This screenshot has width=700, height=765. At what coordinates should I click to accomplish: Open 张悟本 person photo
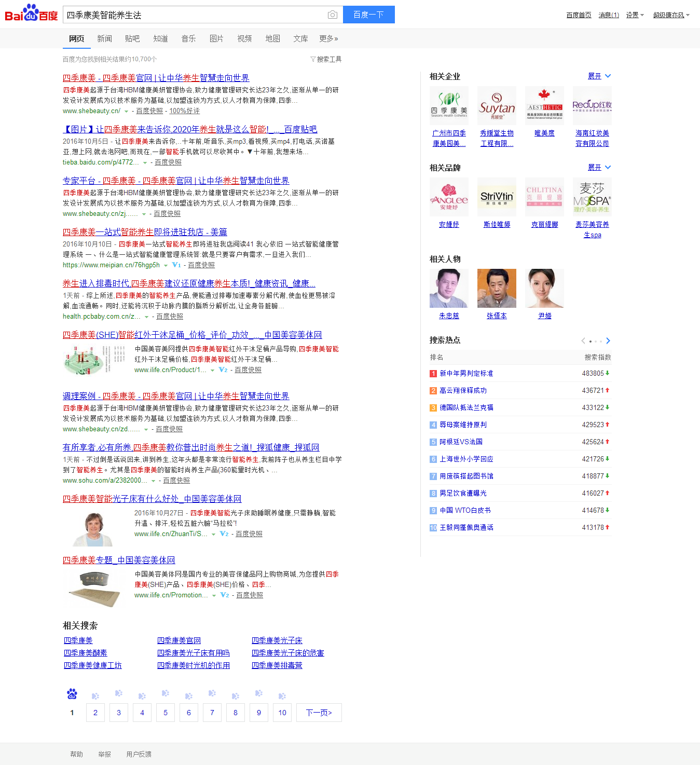coord(497,289)
